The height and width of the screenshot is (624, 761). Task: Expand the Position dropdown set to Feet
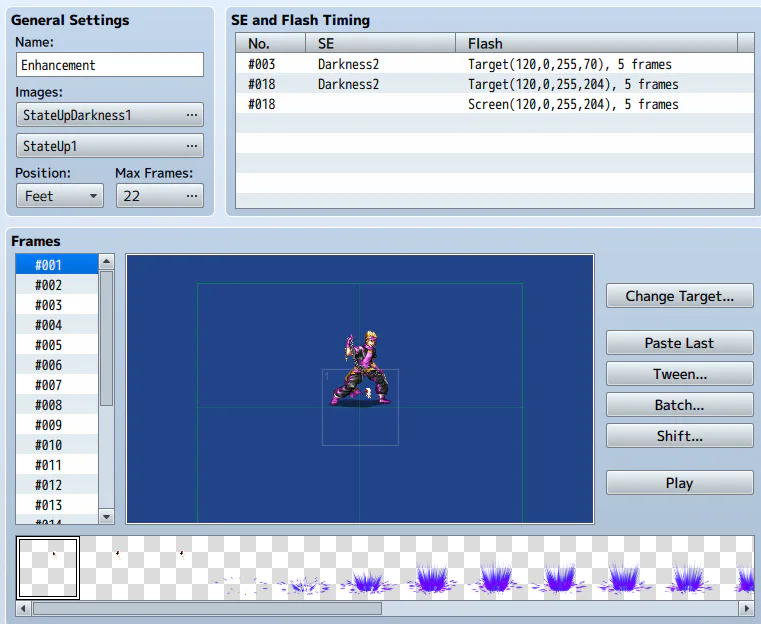tap(60, 196)
